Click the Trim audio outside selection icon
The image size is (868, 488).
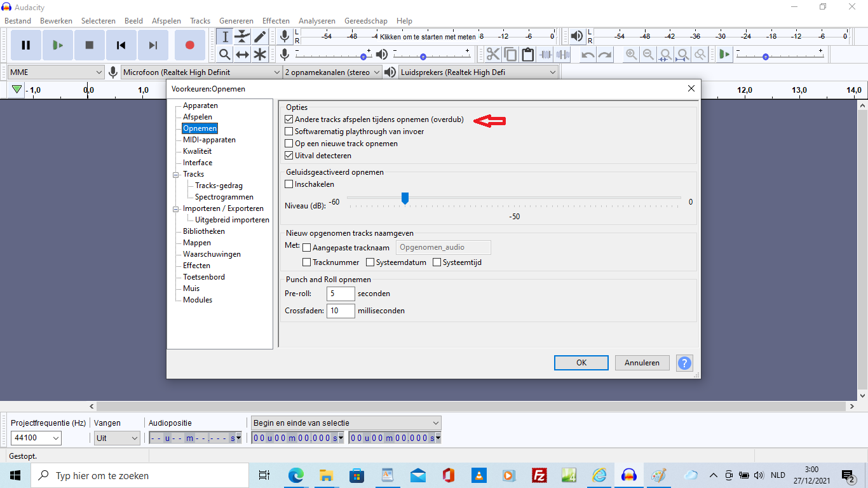(x=545, y=55)
